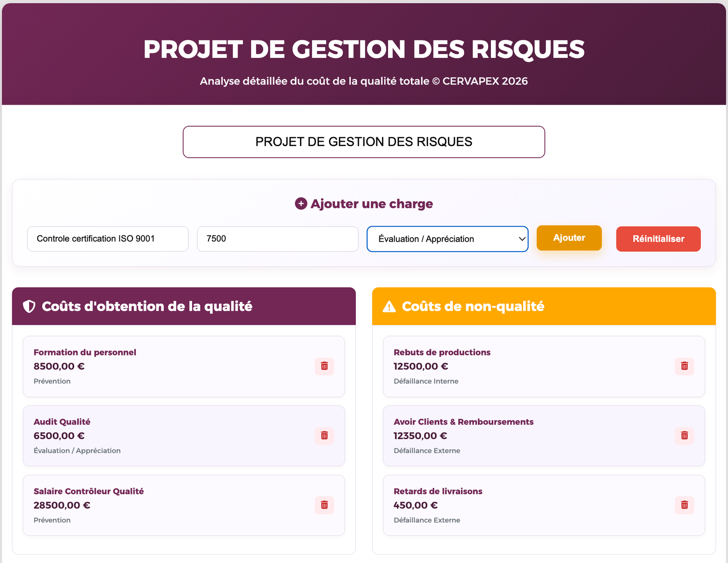Focus the Controle certification ISO 9001 field
This screenshot has width=728, height=563.
click(107, 238)
